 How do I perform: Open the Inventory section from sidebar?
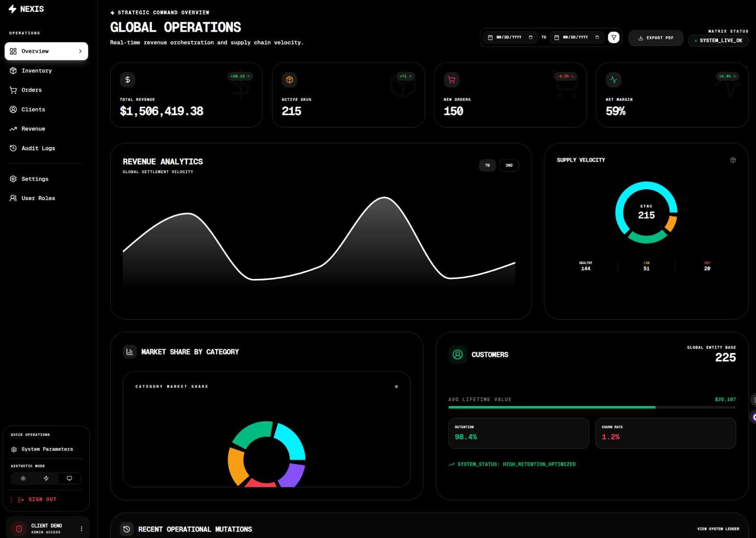click(x=36, y=70)
